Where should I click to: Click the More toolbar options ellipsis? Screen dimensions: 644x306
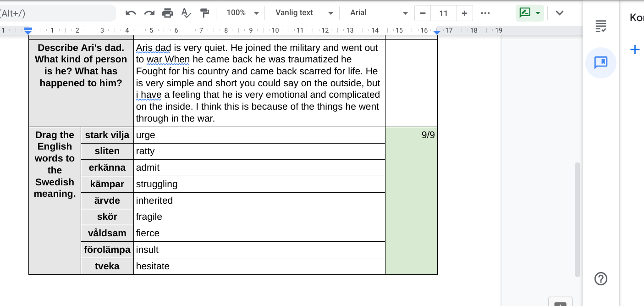485,13
